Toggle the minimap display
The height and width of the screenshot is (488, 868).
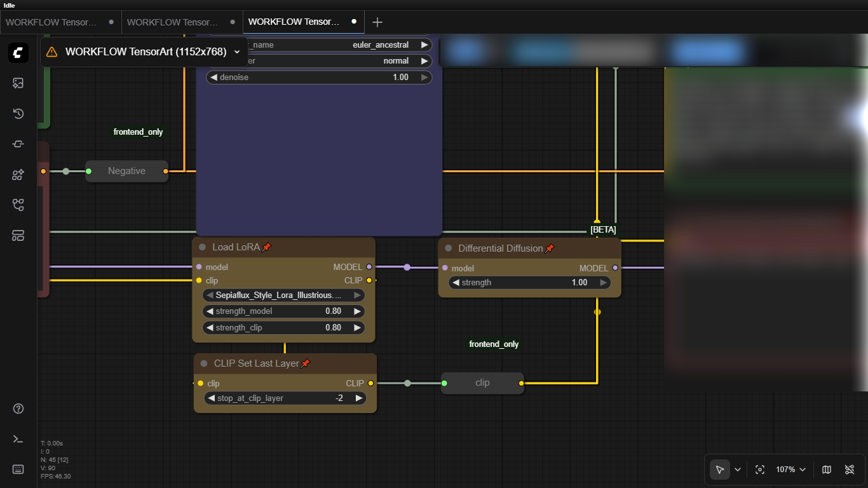826,470
